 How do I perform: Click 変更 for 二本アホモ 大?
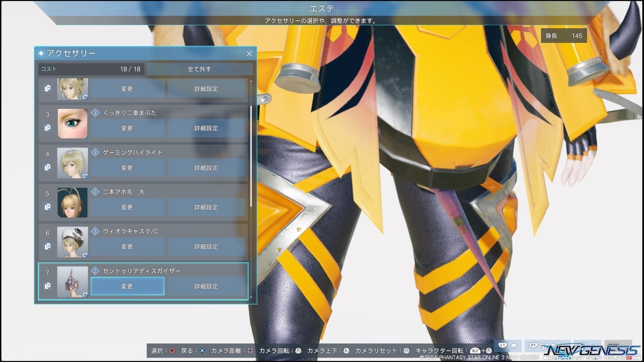(x=127, y=207)
